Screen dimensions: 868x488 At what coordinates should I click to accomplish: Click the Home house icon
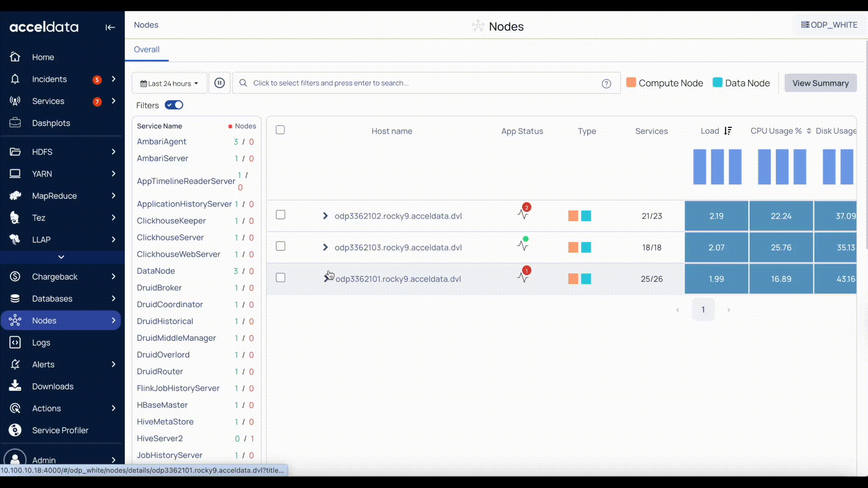coord(15,57)
